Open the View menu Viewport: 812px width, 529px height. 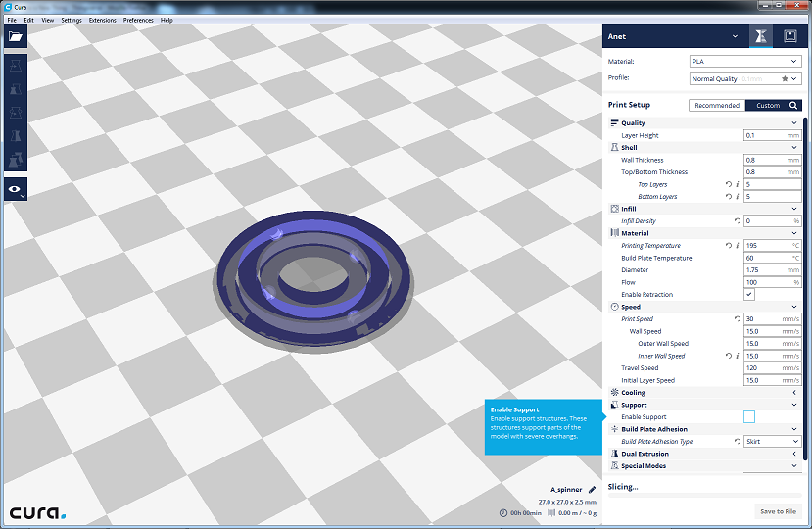[48, 20]
